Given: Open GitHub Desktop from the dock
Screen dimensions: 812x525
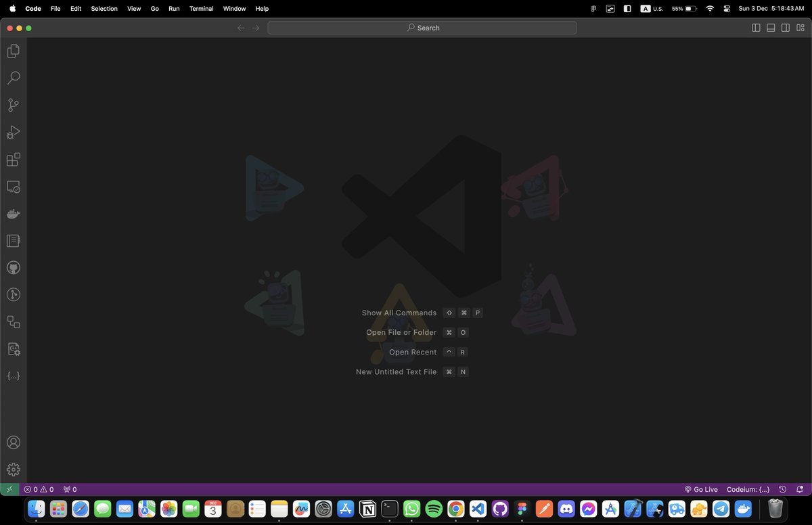Looking at the screenshot, I should [500, 509].
